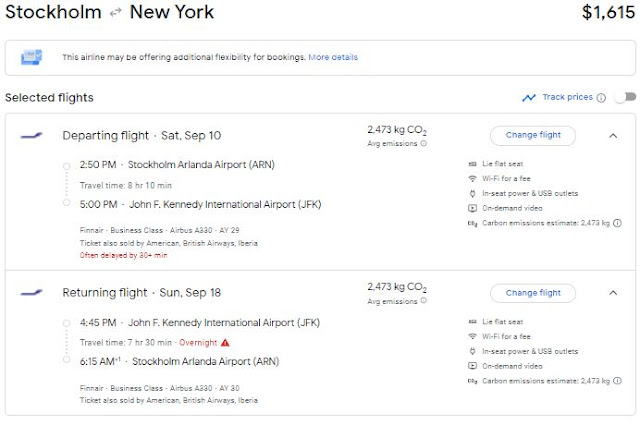640x425 pixels.
Task: Click the round-trip arrows icon in title
Action: click(x=116, y=14)
